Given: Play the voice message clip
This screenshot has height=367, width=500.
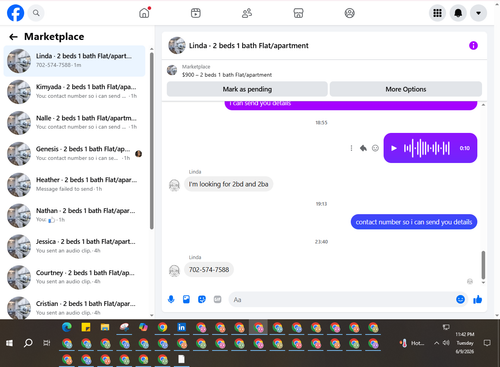Looking at the screenshot, I should pyautogui.click(x=394, y=148).
